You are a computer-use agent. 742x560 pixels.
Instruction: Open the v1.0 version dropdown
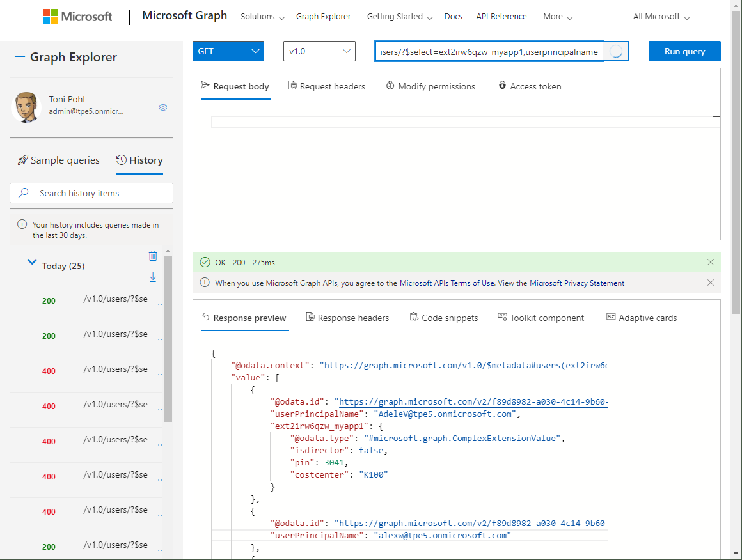[x=319, y=51]
